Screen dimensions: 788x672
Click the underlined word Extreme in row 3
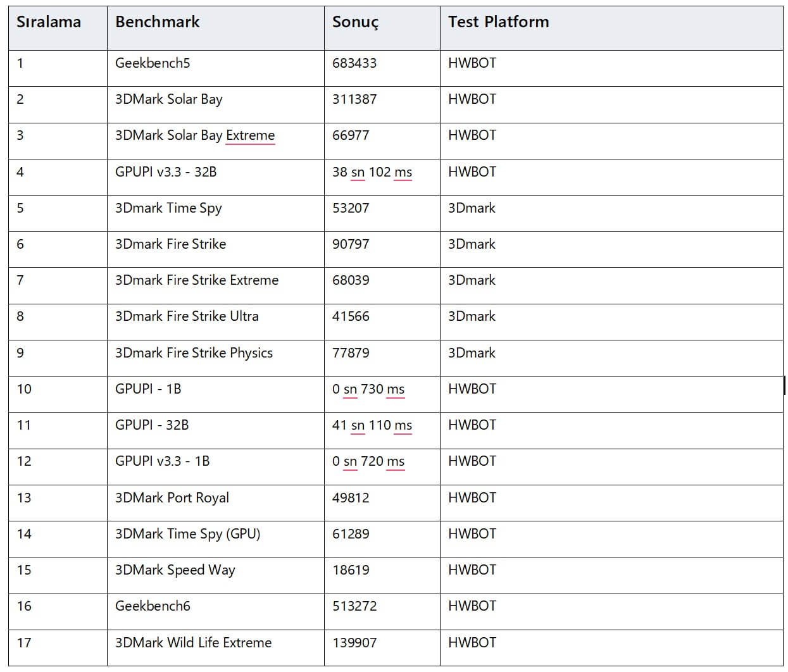pyautogui.click(x=250, y=135)
